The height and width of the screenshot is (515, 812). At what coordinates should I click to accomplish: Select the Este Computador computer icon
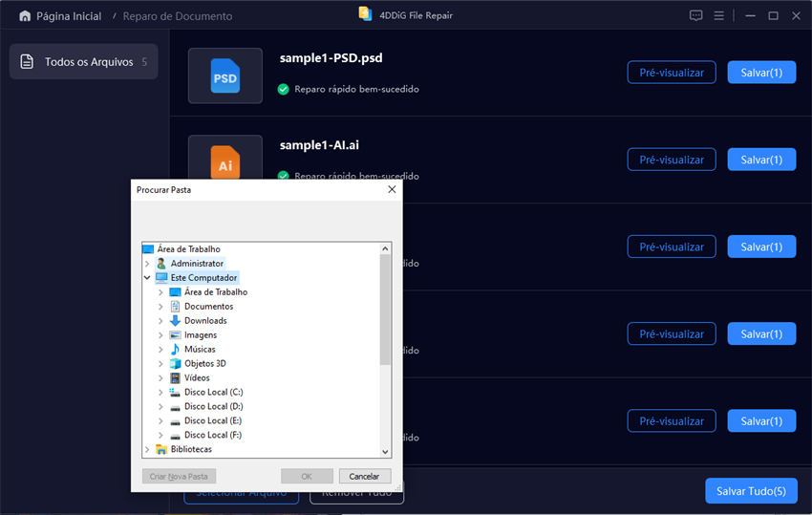tap(161, 278)
